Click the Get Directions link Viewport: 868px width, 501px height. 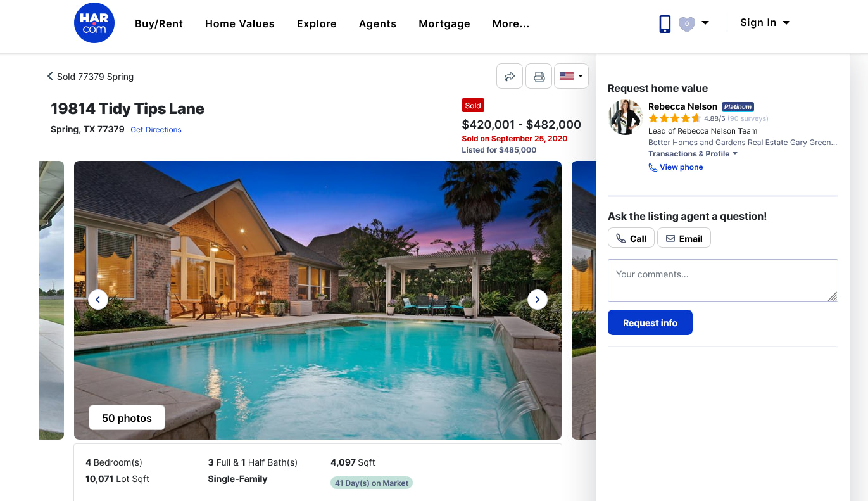tap(156, 130)
